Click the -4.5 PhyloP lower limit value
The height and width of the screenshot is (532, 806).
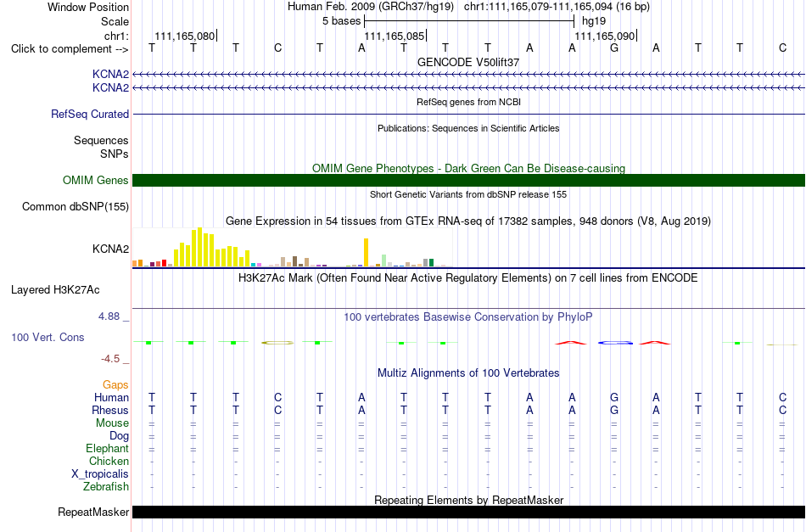(x=110, y=359)
